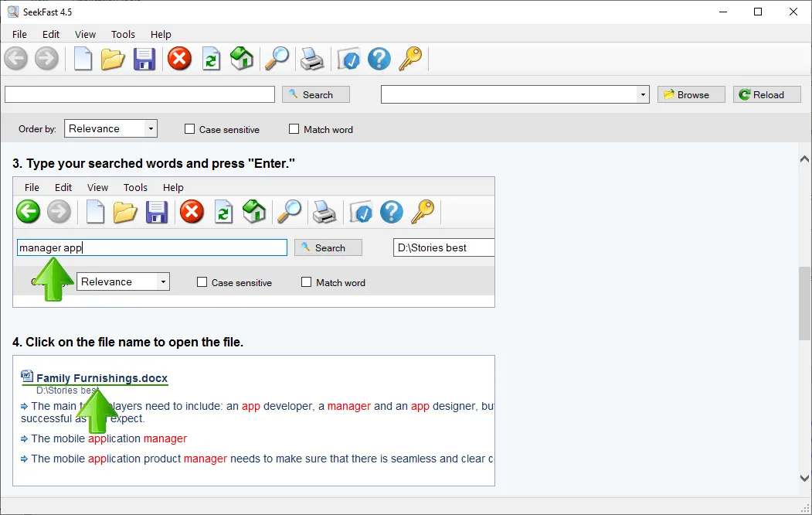
Task: Click the grey Back arrow in the main toolbar
Action: point(16,59)
